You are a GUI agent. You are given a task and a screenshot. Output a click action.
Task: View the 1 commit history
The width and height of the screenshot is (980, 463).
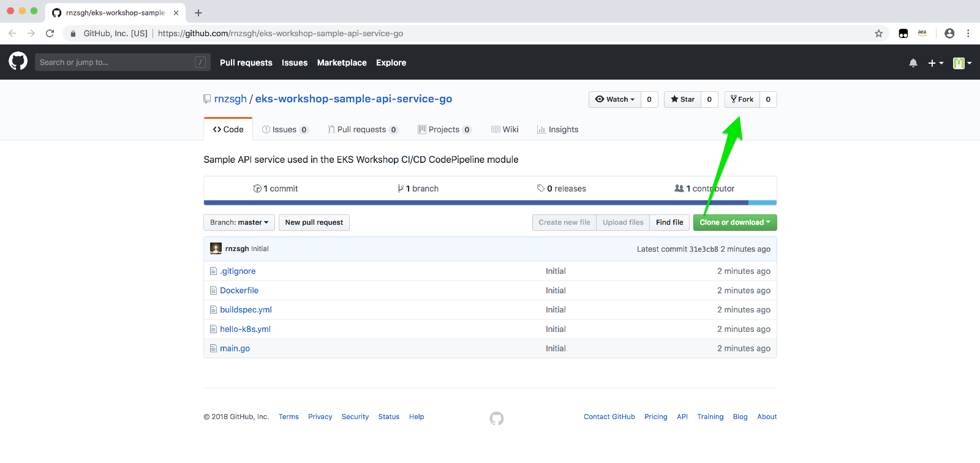point(276,189)
